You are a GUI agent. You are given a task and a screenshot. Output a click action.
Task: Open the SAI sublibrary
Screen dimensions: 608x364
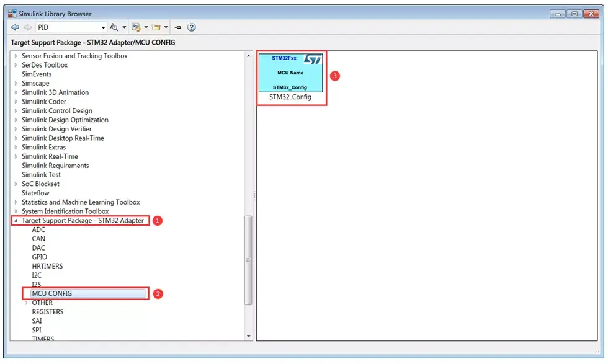tap(37, 321)
